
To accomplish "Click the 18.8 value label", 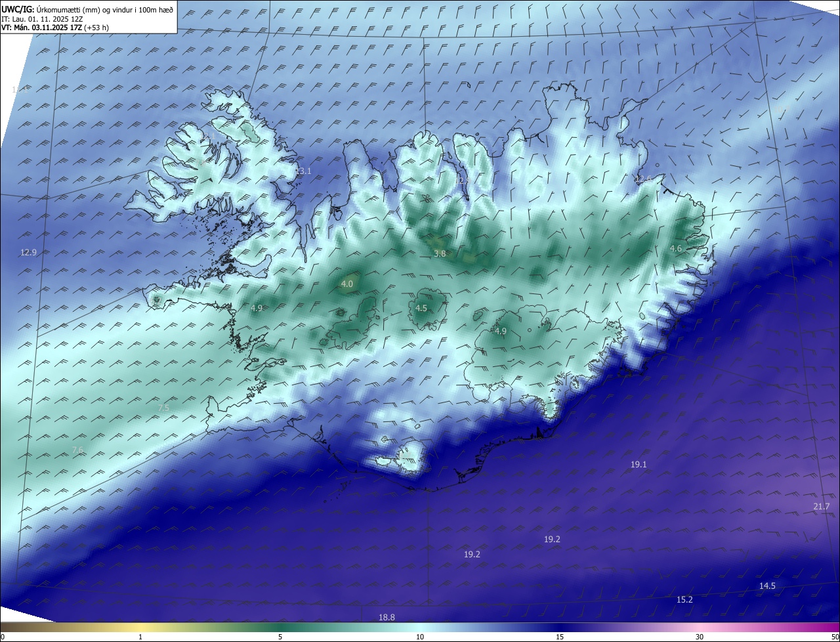I will [387, 617].
